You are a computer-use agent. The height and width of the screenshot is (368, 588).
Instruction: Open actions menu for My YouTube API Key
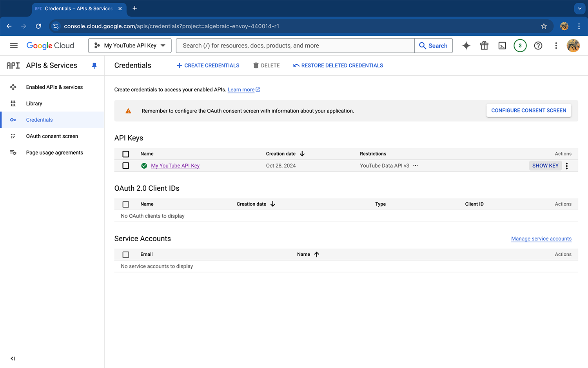pyautogui.click(x=567, y=166)
